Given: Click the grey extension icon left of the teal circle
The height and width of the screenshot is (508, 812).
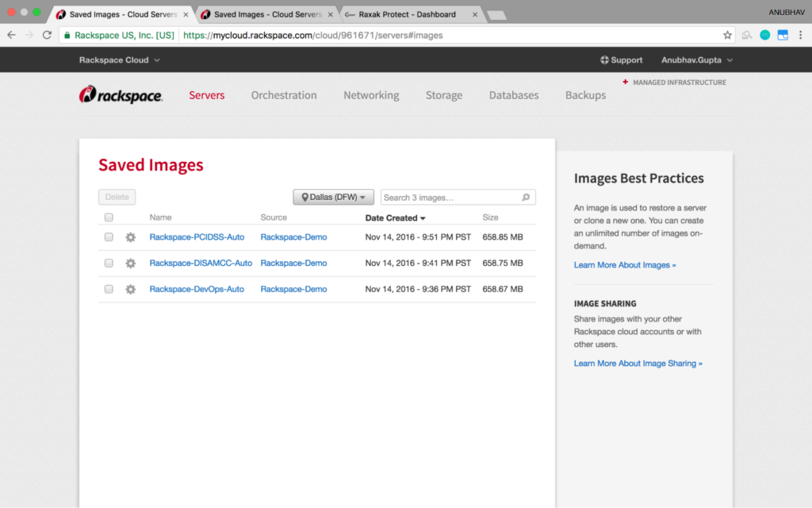Looking at the screenshot, I should click(747, 35).
